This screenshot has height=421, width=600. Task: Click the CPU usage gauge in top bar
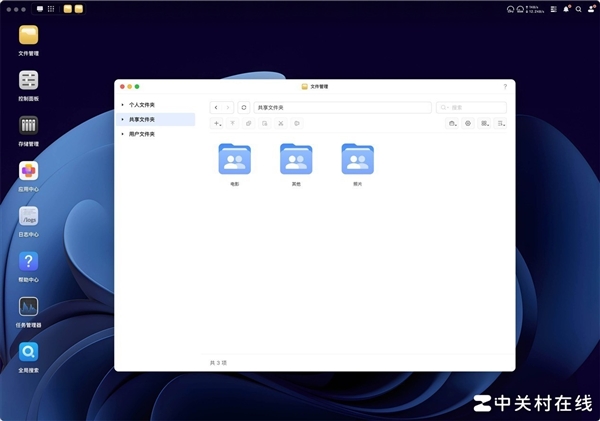click(510, 9)
